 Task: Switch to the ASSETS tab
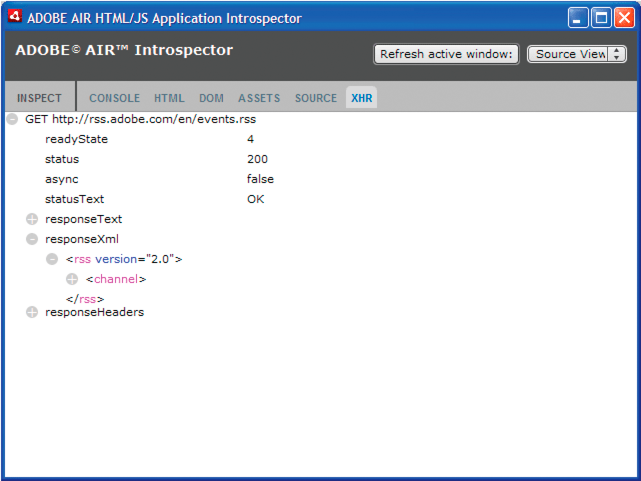pos(259,98)
